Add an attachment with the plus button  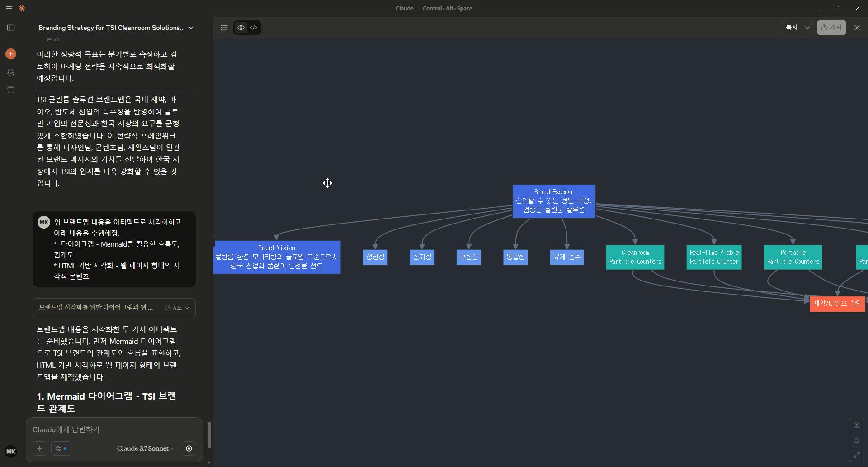(40, 448)
